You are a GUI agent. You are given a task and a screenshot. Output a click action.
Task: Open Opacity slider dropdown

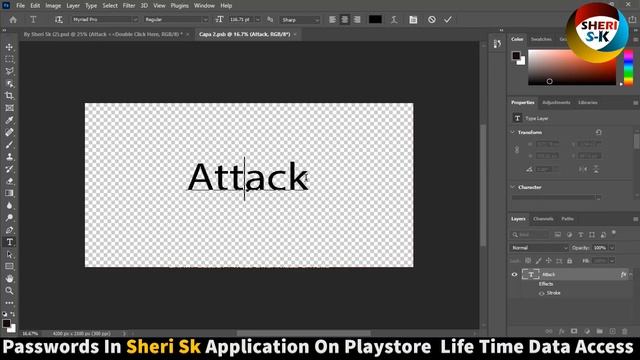pos(612,248)
